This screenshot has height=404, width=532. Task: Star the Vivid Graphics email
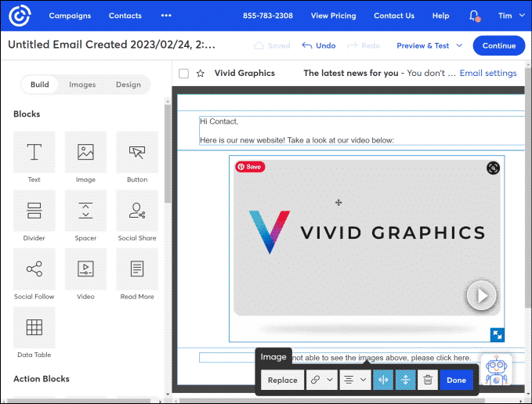[201, 74]
